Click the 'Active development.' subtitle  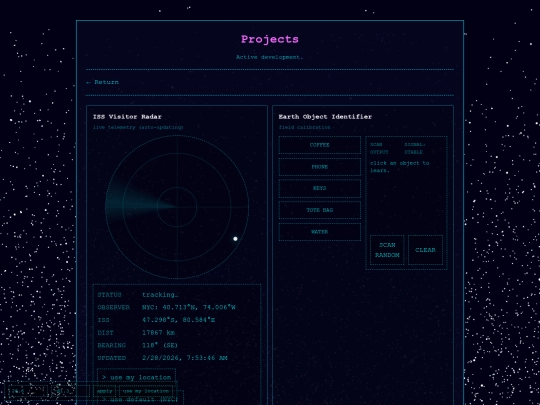[270, 57]
